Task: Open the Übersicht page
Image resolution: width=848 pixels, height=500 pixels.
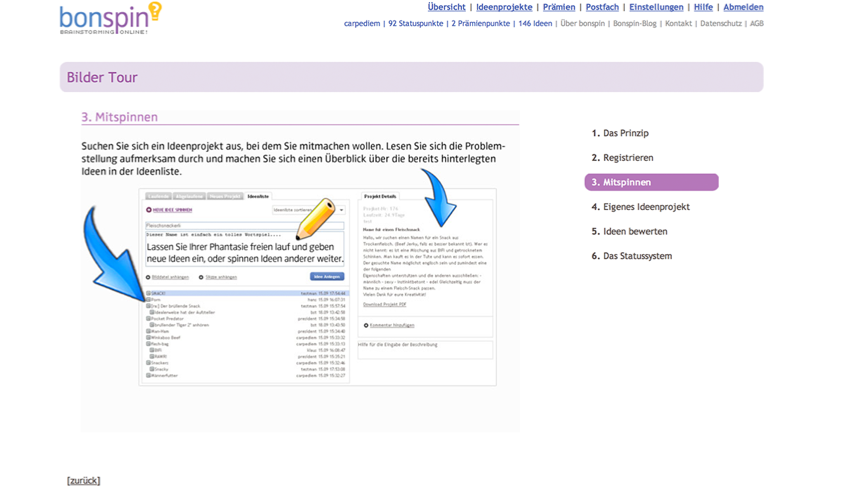Action: pyautogui.click(x=446, y=7)
